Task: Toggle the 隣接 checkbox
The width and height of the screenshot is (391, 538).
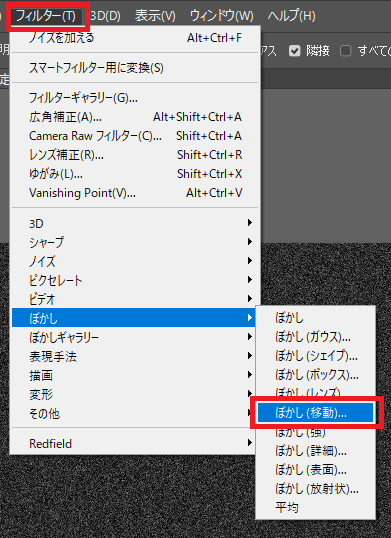Action: coord(294,51)
